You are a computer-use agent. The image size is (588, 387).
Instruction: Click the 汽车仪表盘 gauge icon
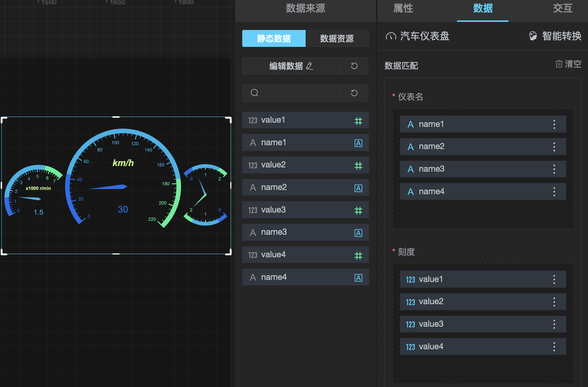click(x=391, y=36)
